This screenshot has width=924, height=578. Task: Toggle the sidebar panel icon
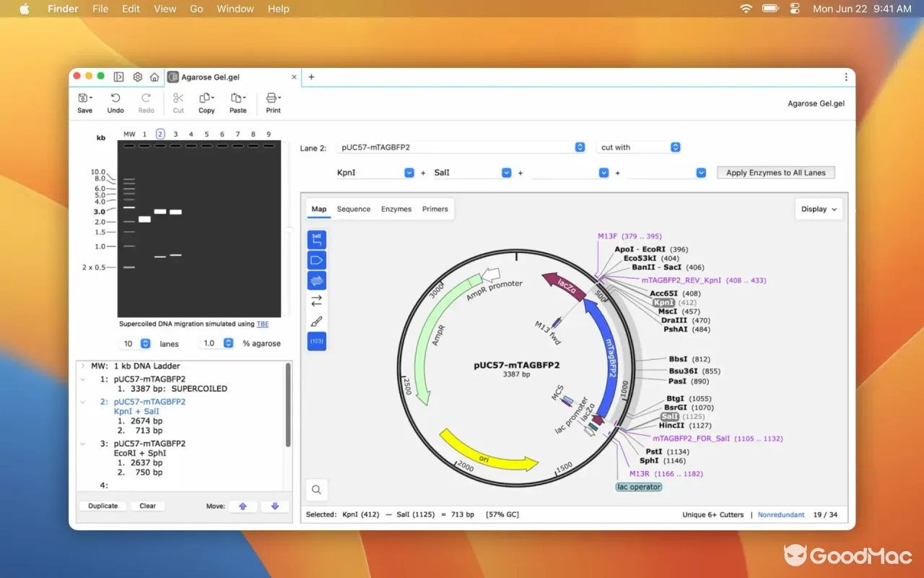pos(118,77)
